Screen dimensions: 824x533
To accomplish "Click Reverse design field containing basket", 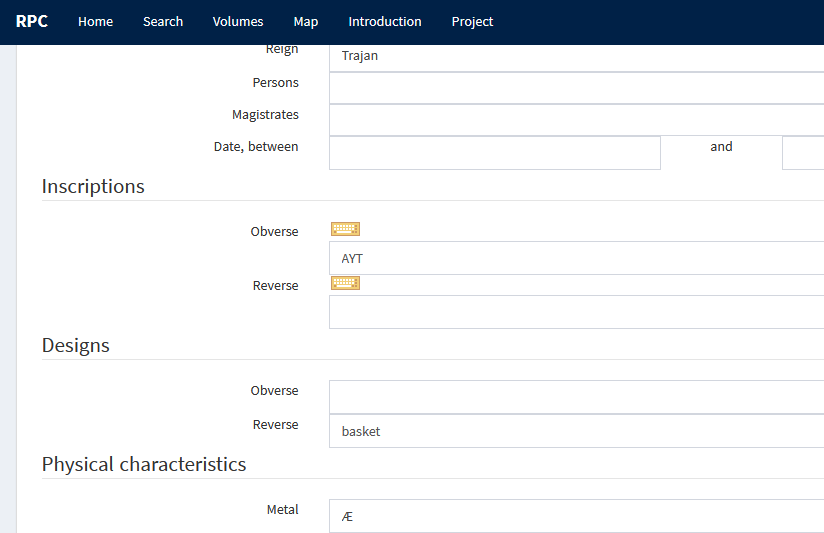I will pos(576,431).
